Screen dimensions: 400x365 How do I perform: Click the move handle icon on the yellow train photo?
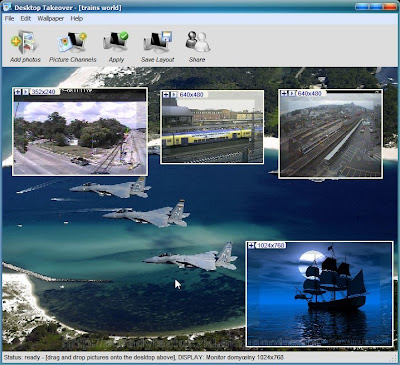point(166,95)
